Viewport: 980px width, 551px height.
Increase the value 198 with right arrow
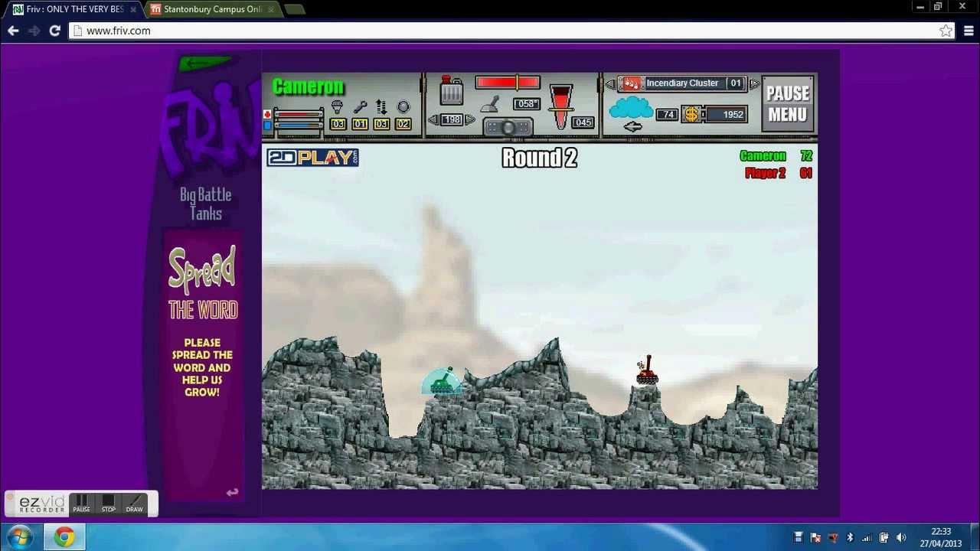point(470,119)
